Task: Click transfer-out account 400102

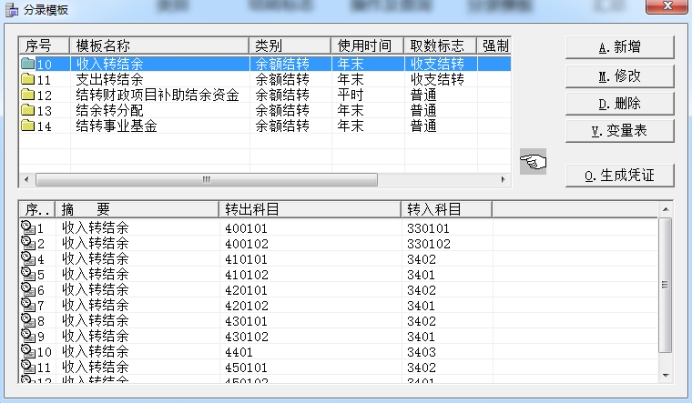Action: [x=247, y=244]
